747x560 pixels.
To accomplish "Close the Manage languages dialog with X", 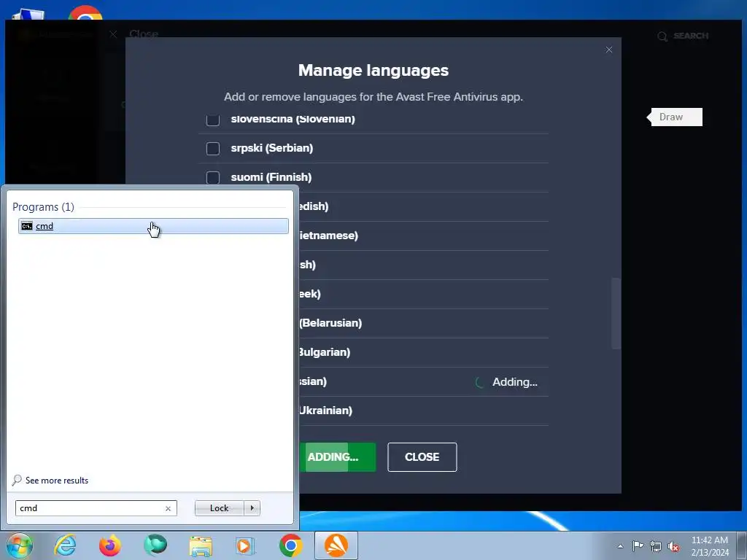I will click(609, 50).
